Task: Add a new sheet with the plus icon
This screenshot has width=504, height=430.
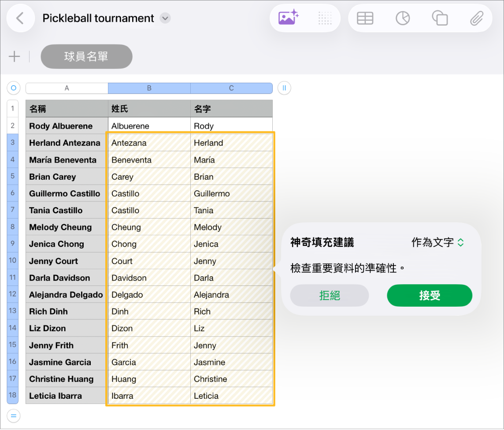Action: [x=14, y=56]
